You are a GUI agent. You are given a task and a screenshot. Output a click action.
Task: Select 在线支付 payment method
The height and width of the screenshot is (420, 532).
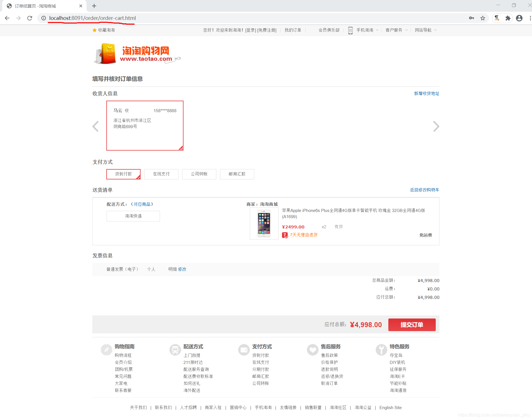pyautogui.click(x=161, y=174)
